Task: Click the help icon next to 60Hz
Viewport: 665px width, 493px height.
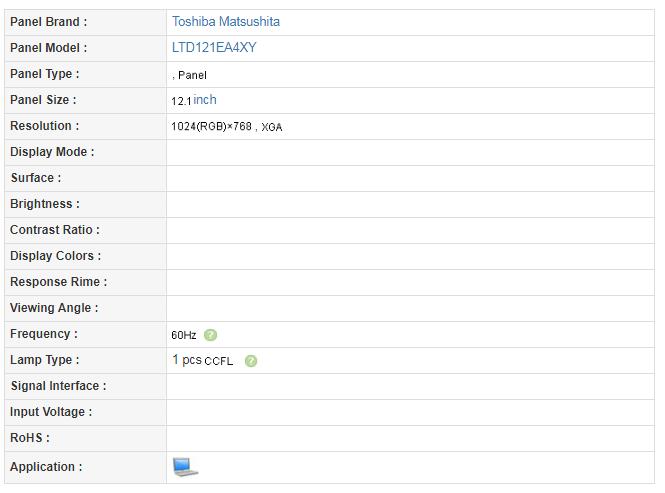Action: pos(211,335)
